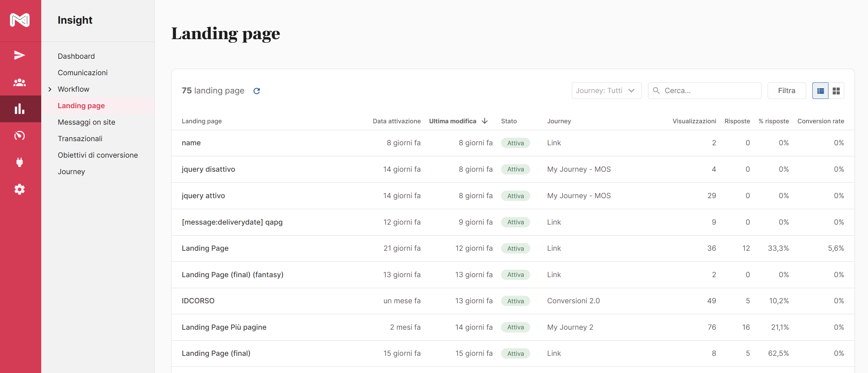Click the Attiva badge on IDCORSO row

(x=515, y=301)
